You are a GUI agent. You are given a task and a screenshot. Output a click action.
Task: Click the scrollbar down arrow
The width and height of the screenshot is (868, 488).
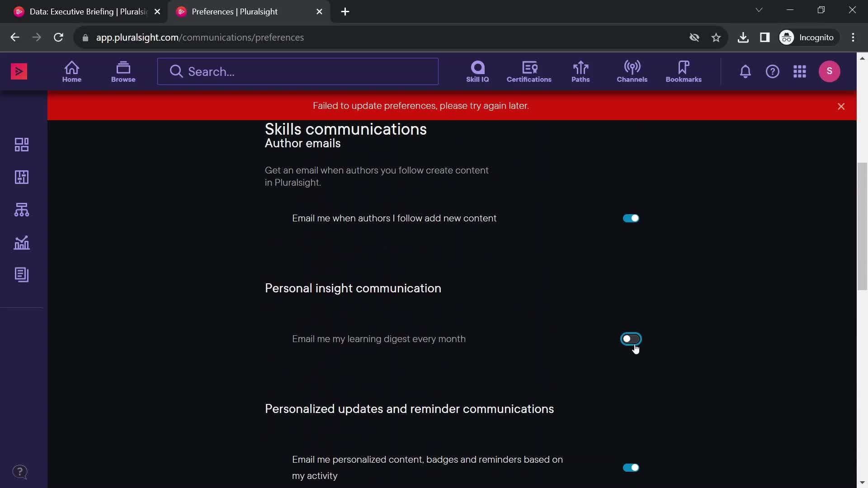[862, 483]
